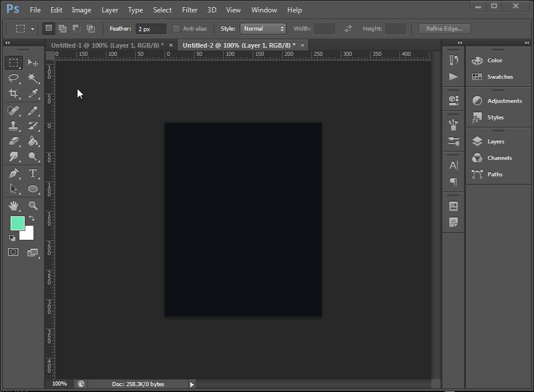This screenshot has width=534, height=392.
Task: Open the Character panel icon
Action: [453, 165]
